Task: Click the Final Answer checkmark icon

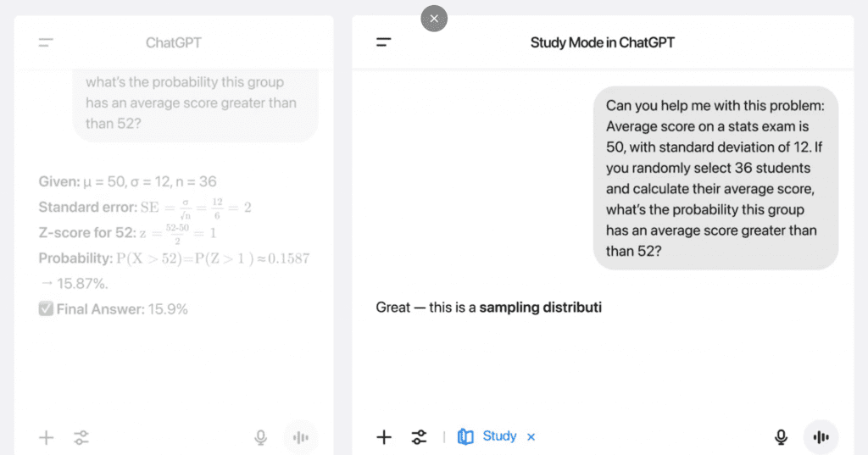Action: [46, 309]
